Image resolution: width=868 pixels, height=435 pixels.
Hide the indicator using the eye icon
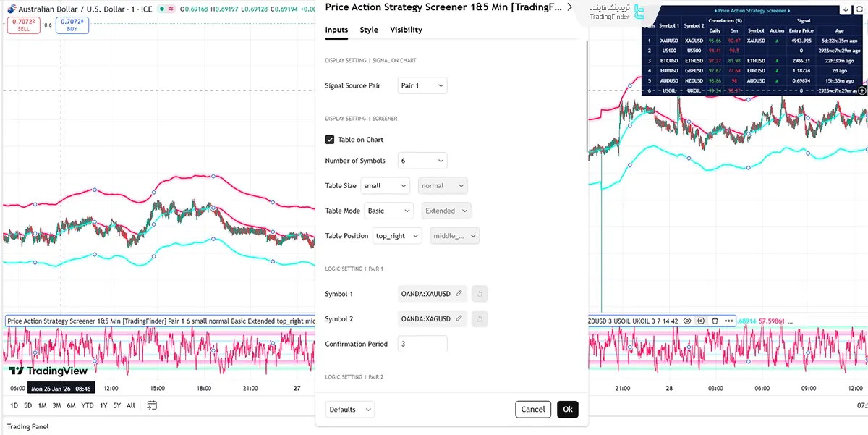tap(687, 321)
